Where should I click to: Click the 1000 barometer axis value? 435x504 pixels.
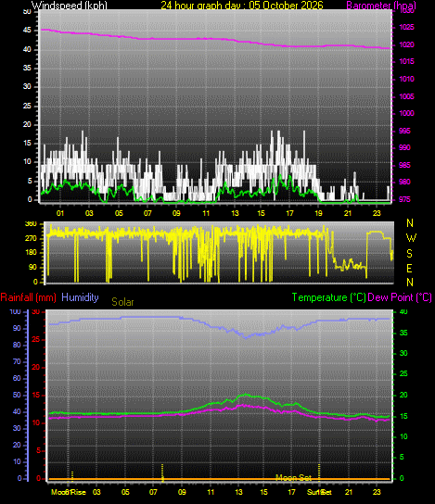(x=406, y=113)
